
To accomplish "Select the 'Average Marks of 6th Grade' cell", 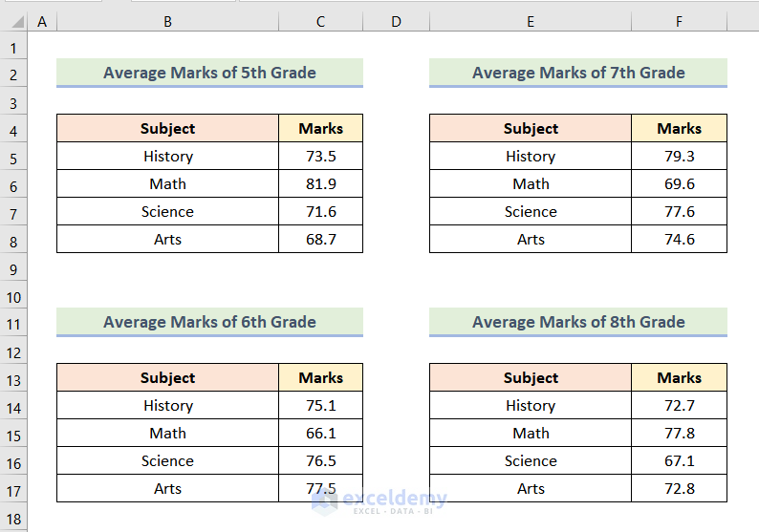I will (209, 322).
